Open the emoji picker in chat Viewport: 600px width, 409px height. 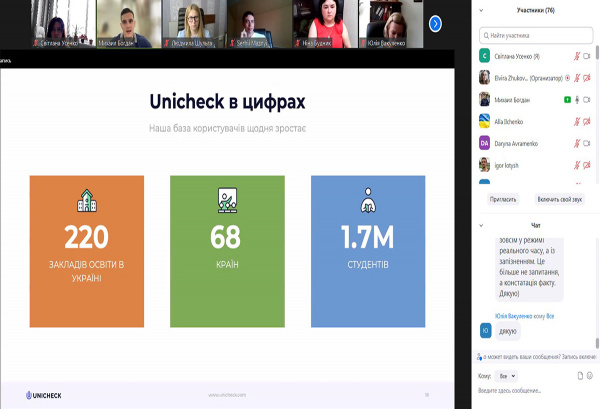pos(590,376)
